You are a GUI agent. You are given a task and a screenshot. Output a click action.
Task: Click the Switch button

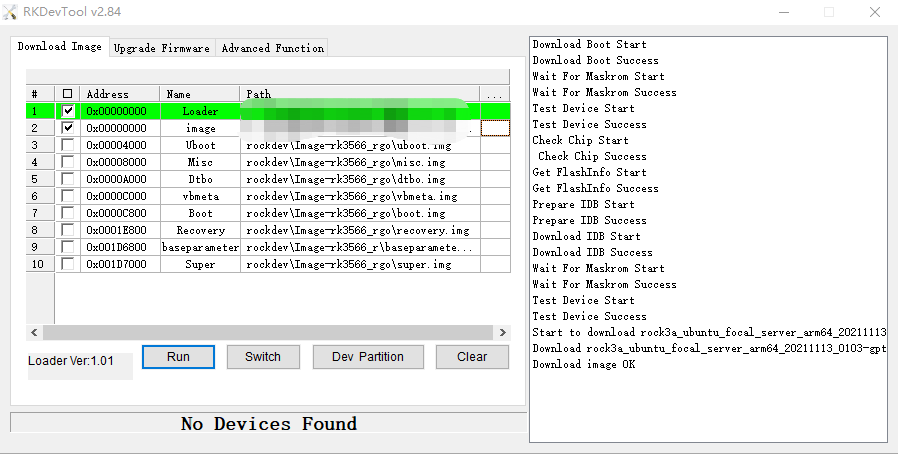(263, 357)
